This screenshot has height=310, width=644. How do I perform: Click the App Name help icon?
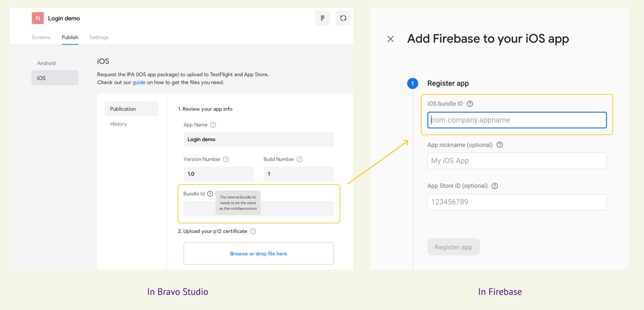pyautogui.click(x=213, y=124)
